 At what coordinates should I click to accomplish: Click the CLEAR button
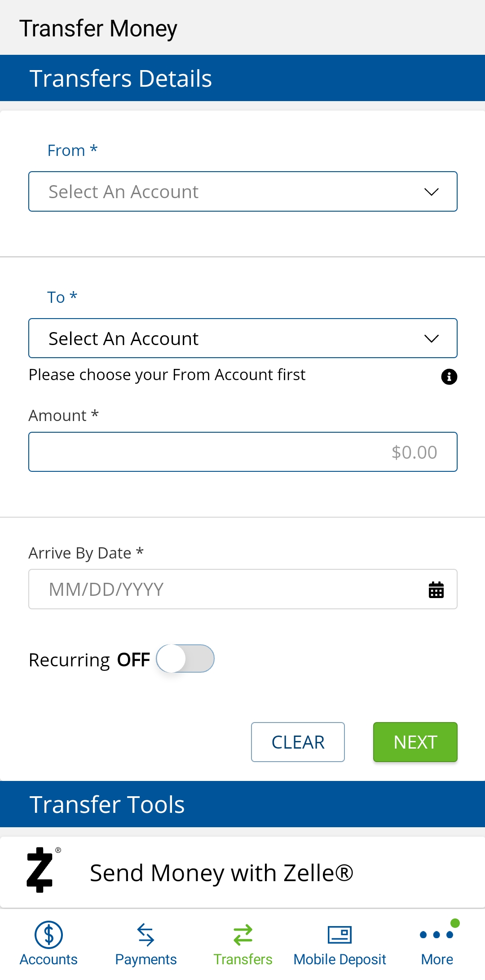(x=298, y=742)
